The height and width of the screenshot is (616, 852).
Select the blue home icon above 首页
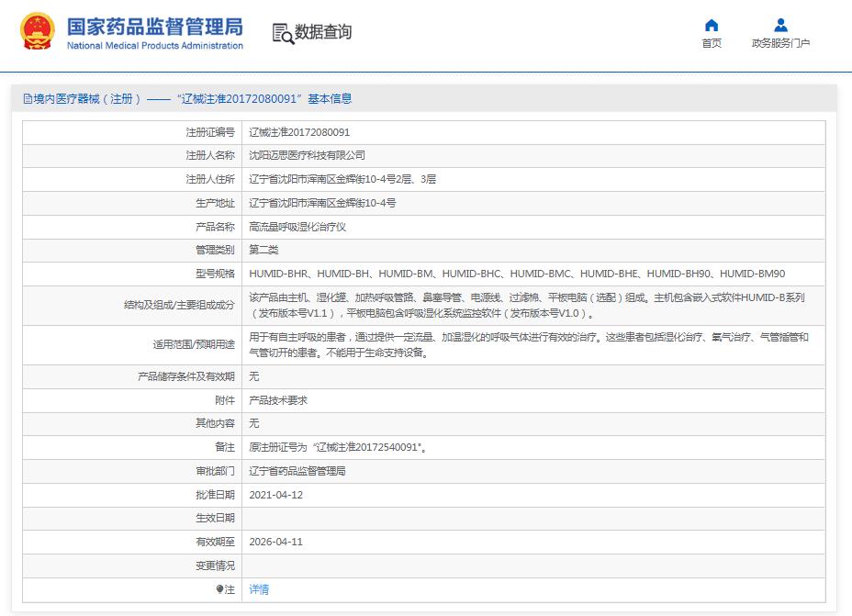tap(712, 25)
